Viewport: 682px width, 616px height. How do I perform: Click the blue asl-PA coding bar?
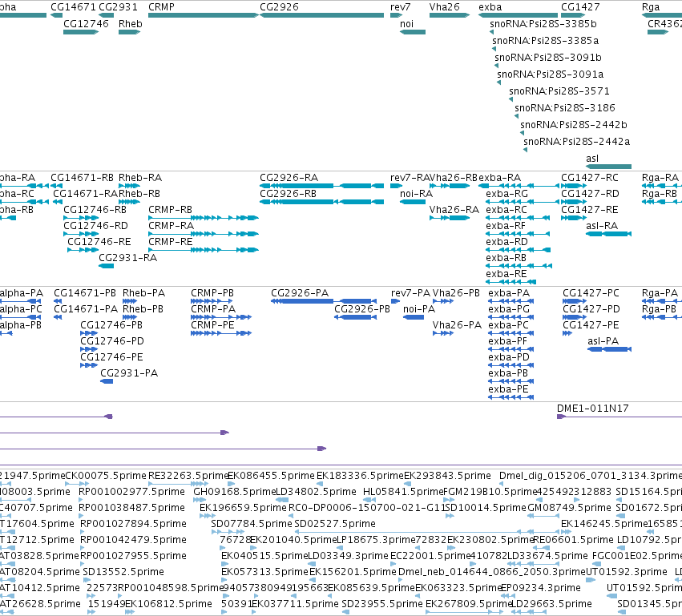click(x=609, y=349)
